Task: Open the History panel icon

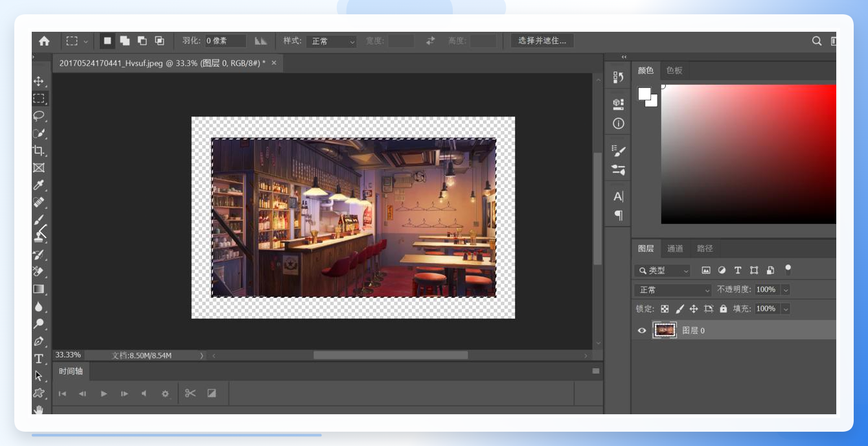Action: [x=619, y=77]
